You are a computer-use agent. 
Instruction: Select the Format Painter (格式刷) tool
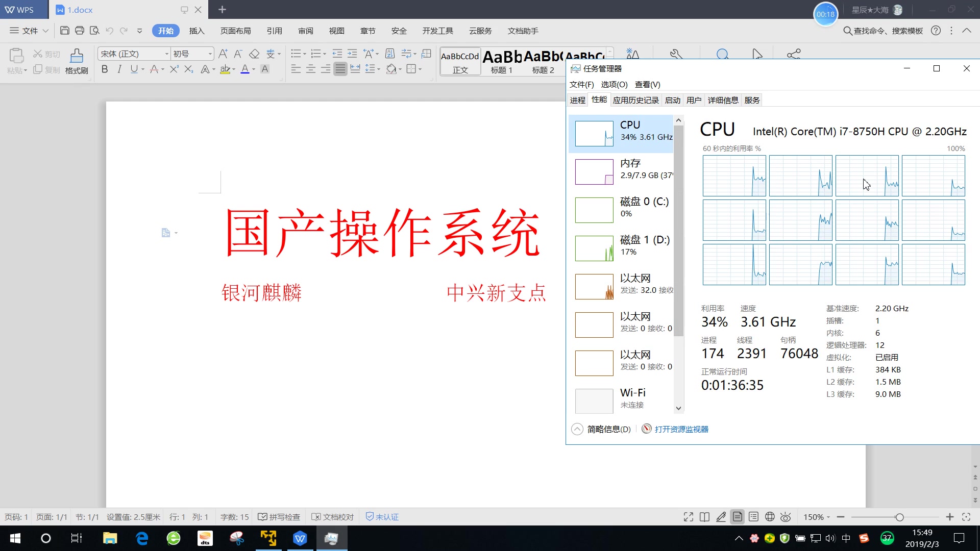[x=77, y=61]
